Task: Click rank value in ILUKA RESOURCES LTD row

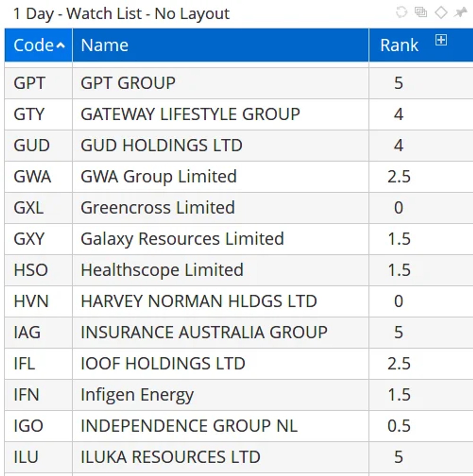Action: coord(399,457)
